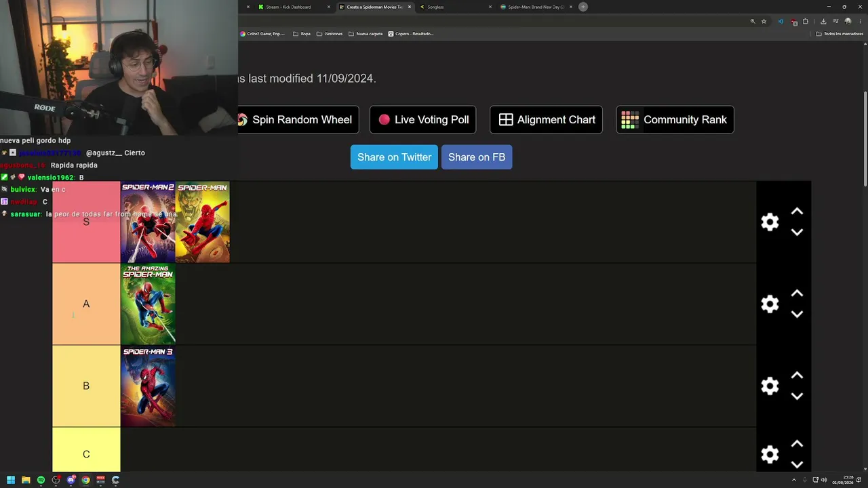Move the C tier row down
Screen dimensions: 868x488
[x=797, y=464]
